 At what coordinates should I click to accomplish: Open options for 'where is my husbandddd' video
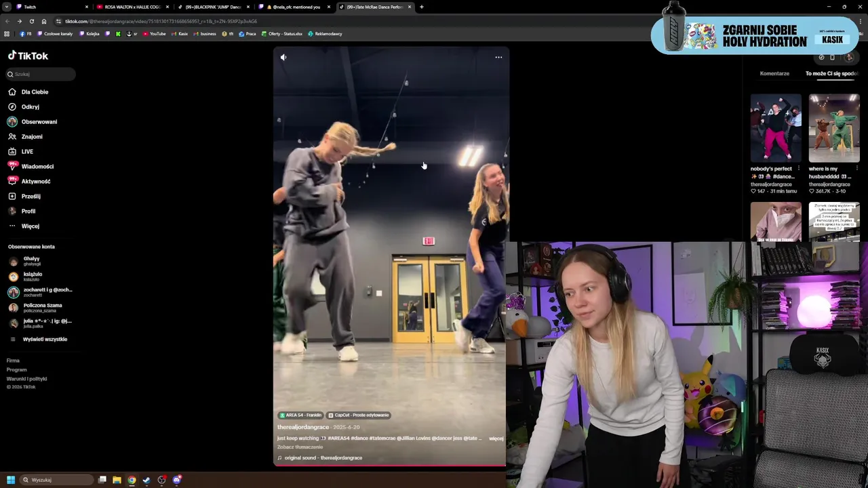point(857,169)
